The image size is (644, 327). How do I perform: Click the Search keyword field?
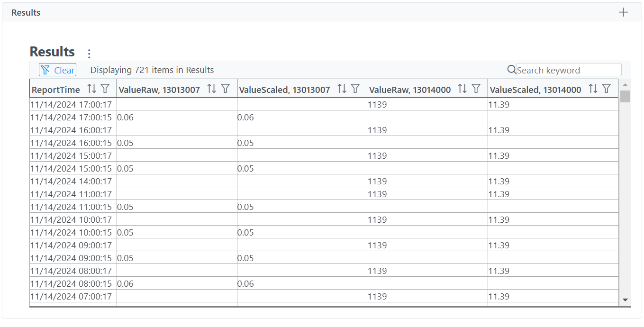(569, 70)
